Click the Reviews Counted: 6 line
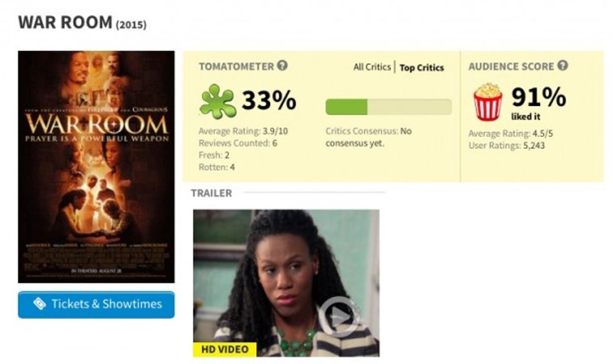The height and width of the screenshot is (364, 613). (238, 143)
